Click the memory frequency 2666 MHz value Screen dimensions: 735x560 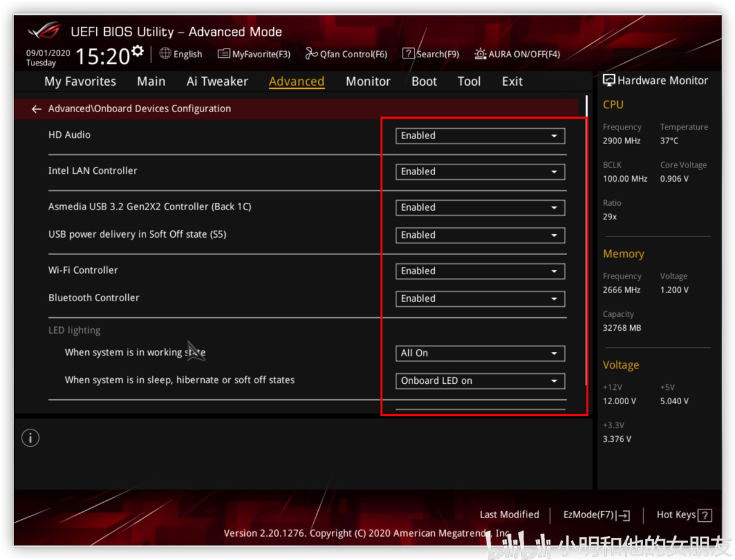(622, 290)
